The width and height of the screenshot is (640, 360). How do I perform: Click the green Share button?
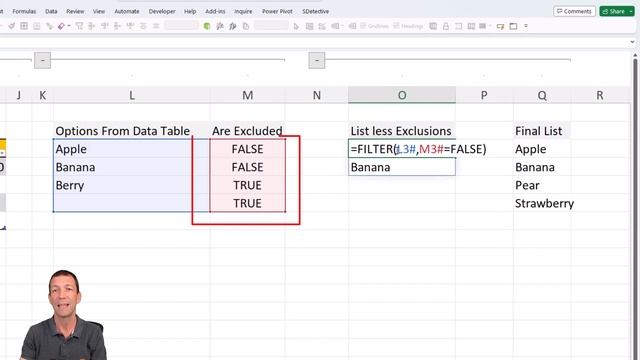(613, 11)
